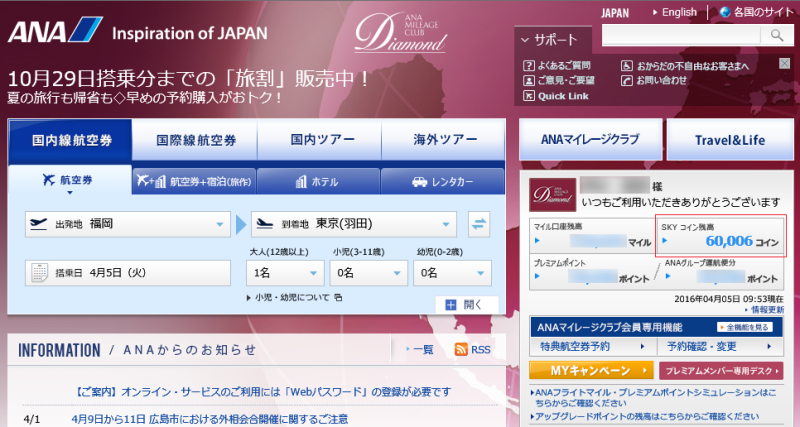Open 出発地 福岡 departure dropdown

click(x=128, y=224)
